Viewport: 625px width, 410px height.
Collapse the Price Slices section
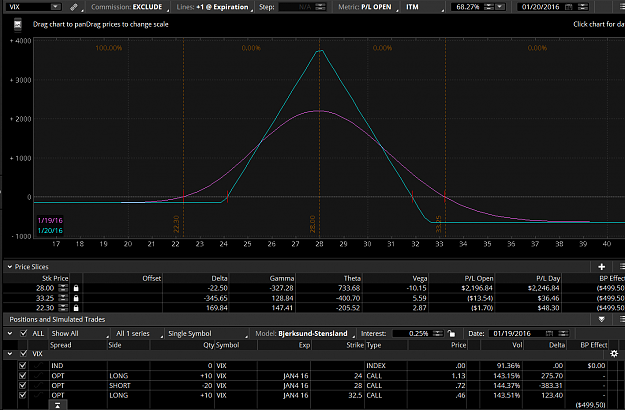[10, 267]
